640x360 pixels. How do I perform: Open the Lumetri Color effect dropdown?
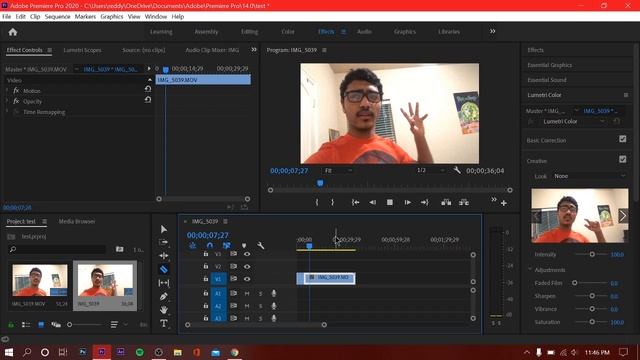(573, 121)
